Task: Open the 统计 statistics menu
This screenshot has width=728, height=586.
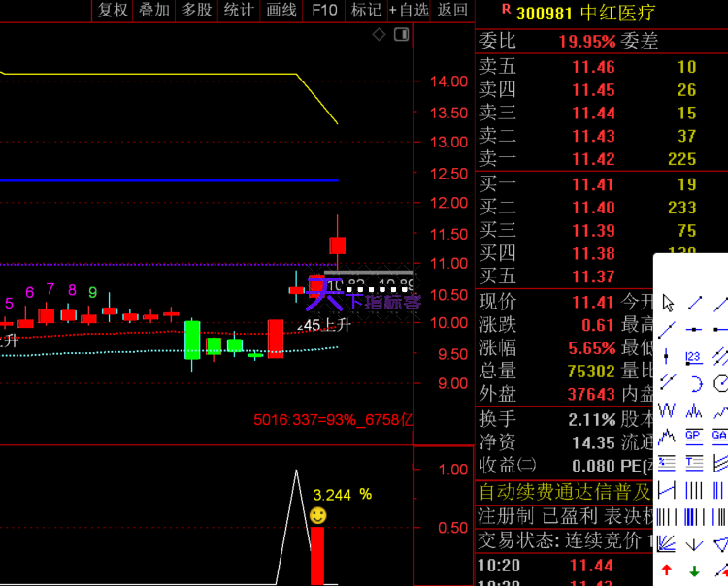Action: pyautogui.click(x=238, y=11)
